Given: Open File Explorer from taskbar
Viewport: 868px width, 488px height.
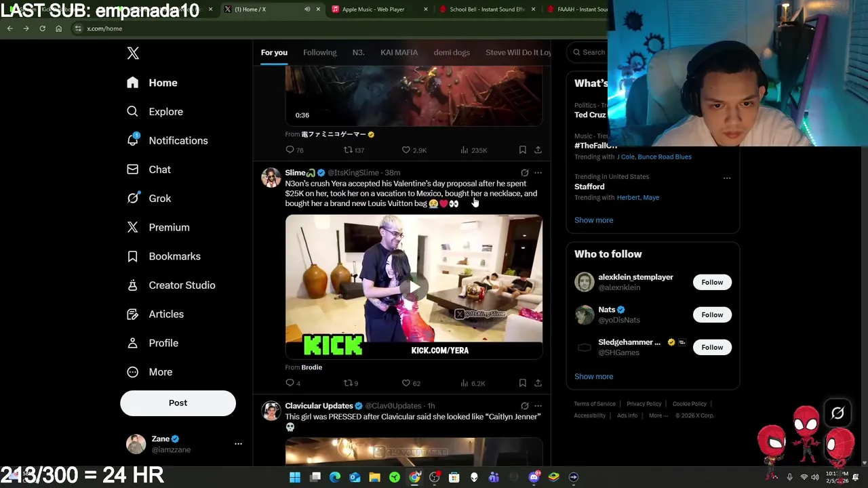Looking at the screenshot, I should point(374,477).
